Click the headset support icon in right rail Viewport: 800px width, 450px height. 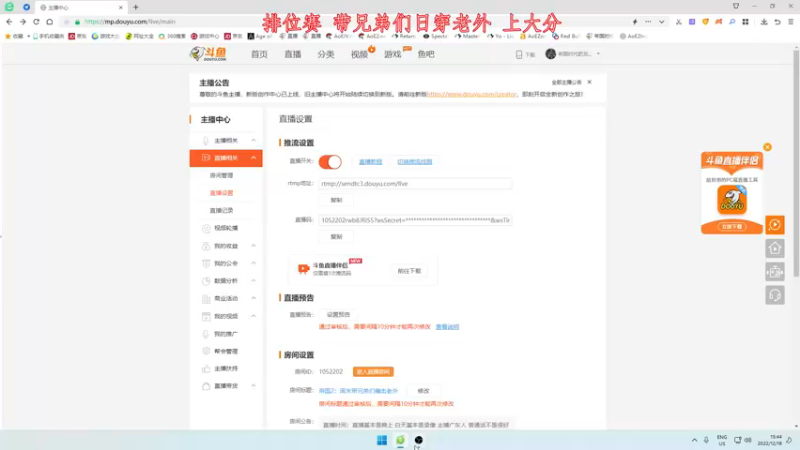(775, 295)
